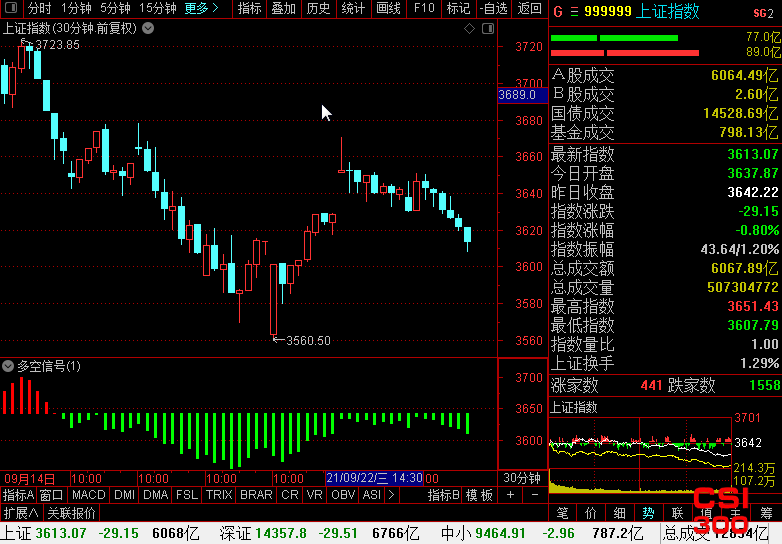The image size is (782, 544).
Task: Select the 细 tab in the right panel
Action: 620,513
